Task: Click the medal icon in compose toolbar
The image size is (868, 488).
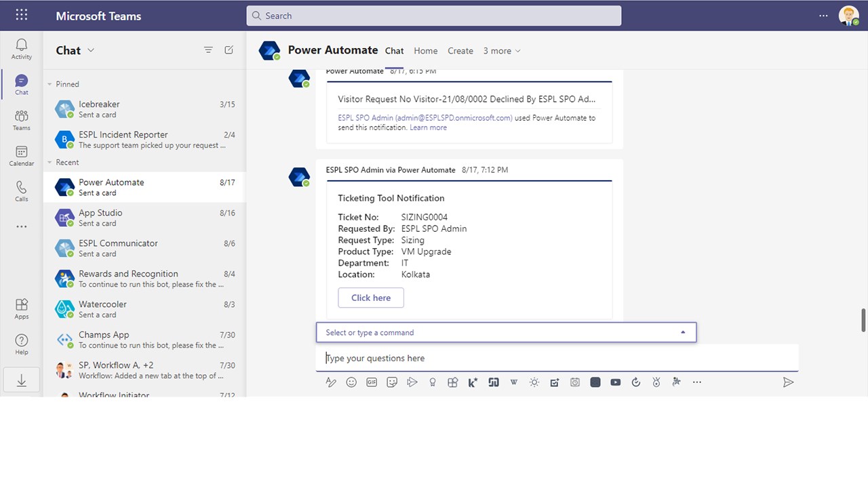Action: 656,382
